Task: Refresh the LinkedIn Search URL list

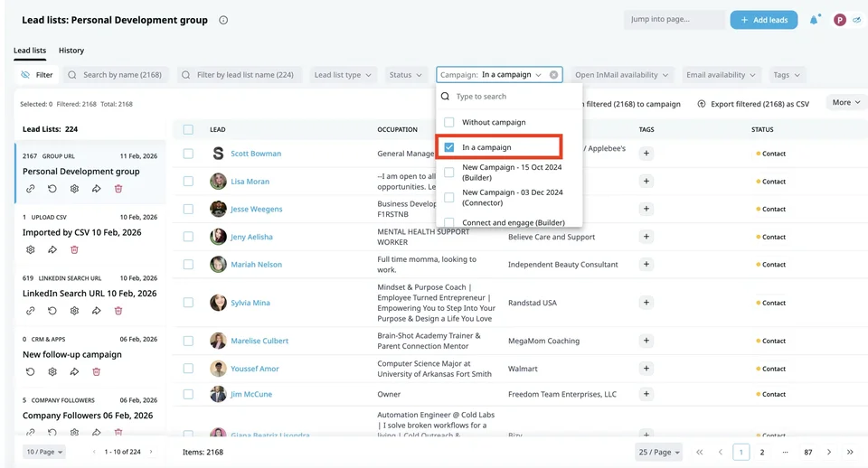Action: pyautogui.click(x=52, y=310)
